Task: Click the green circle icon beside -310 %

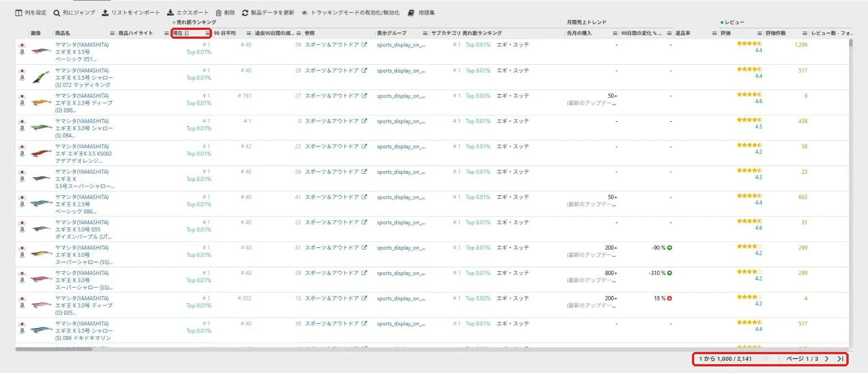Action: tap(669, 273)
